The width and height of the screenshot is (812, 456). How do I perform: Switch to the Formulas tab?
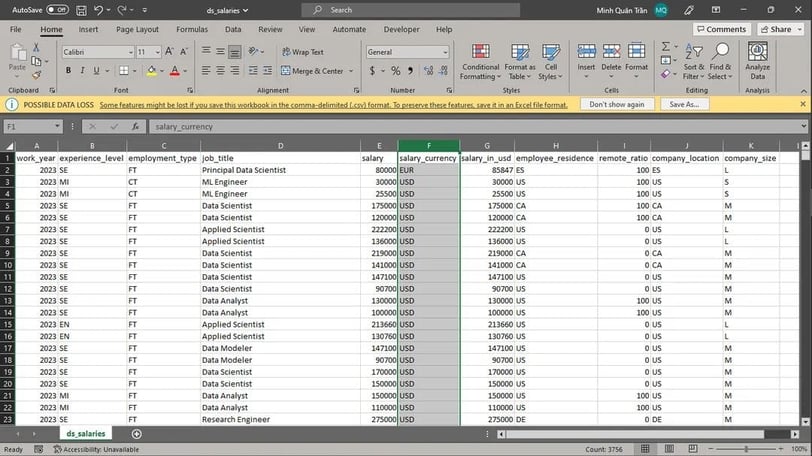tap(192, 30)
